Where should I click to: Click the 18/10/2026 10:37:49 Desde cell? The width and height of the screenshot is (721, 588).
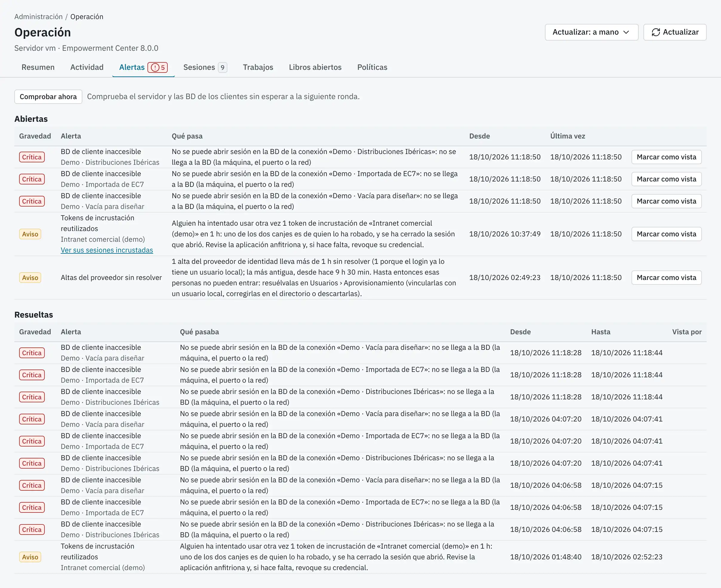point(505,234)
